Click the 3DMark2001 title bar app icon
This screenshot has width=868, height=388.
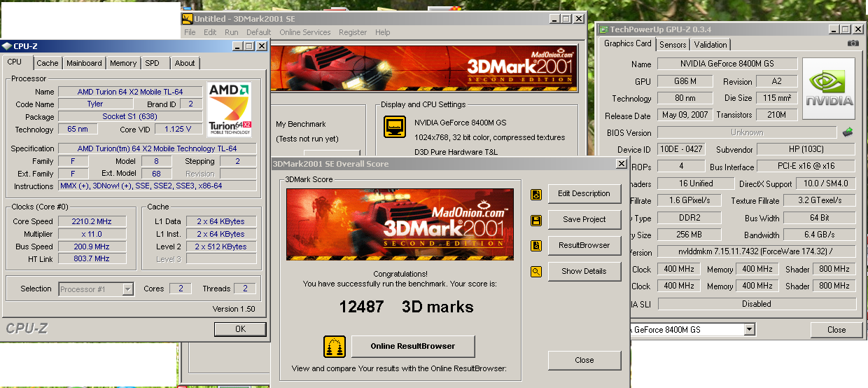point(186,19)
